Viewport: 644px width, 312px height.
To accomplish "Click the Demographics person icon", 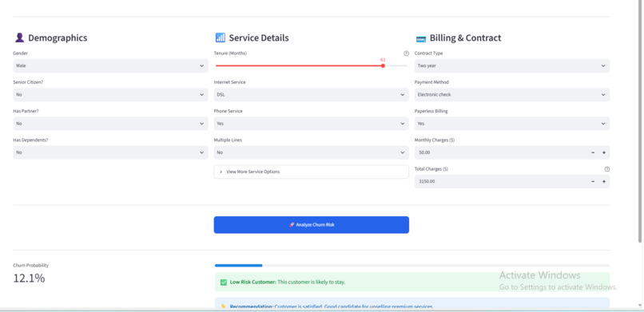I will (19, 38).
